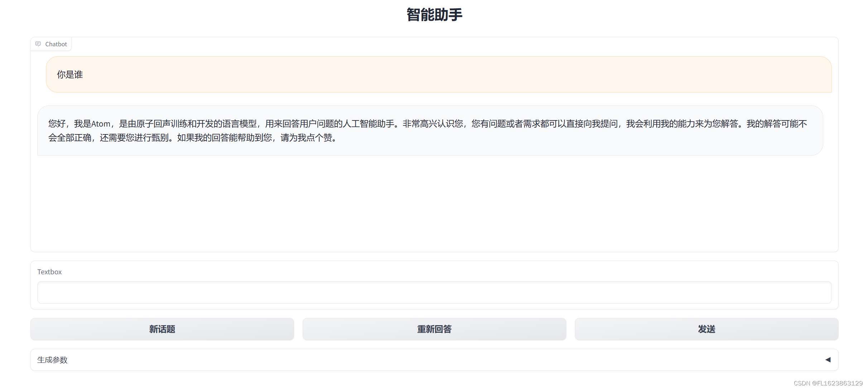Click the 智能助手 page heading
Image resolution: width=868 pixels, height=389 pixels.
click(x=434, y=15)
